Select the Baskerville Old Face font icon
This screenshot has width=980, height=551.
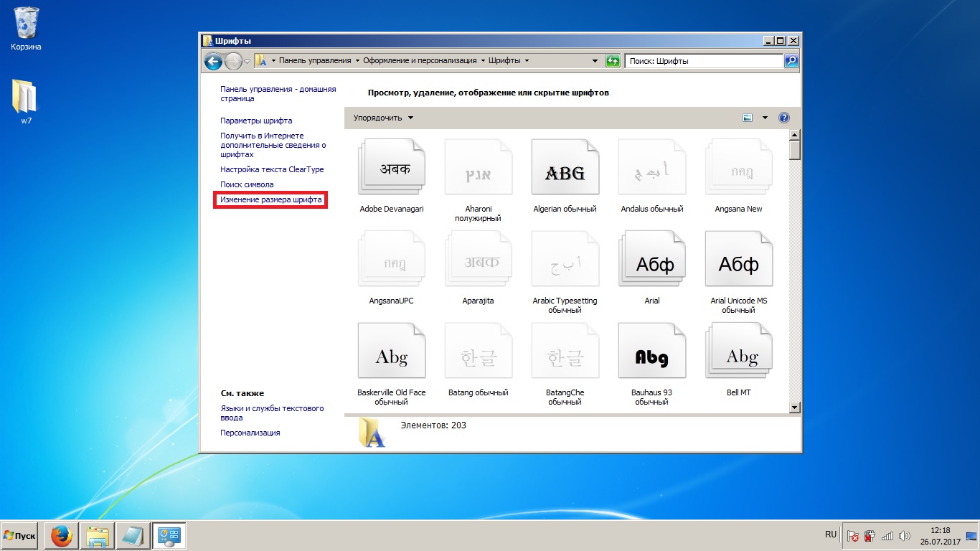[392, 351]
